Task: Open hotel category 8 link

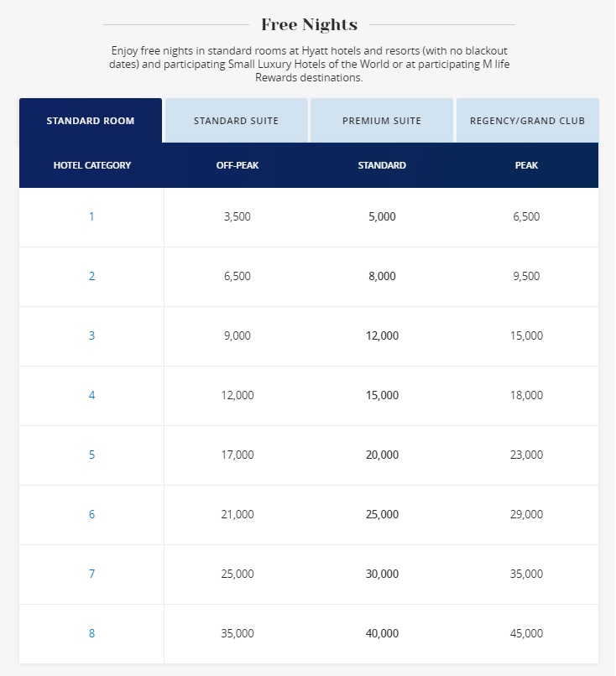Action: [x=91, y=633]
